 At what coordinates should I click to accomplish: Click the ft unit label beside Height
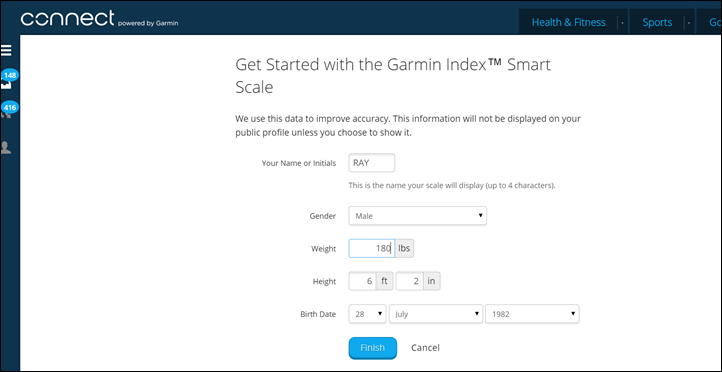tap(384, 281)
